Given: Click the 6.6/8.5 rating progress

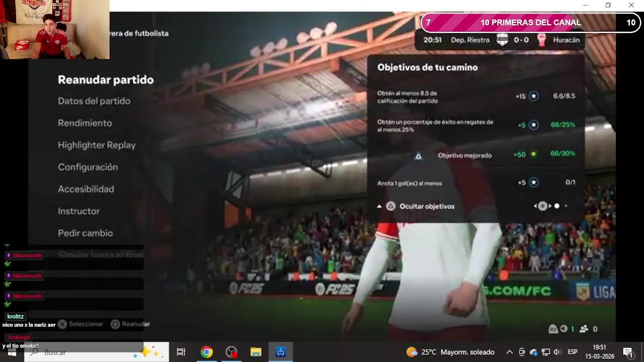Looking at the screenshot, I should click(564, 96).
